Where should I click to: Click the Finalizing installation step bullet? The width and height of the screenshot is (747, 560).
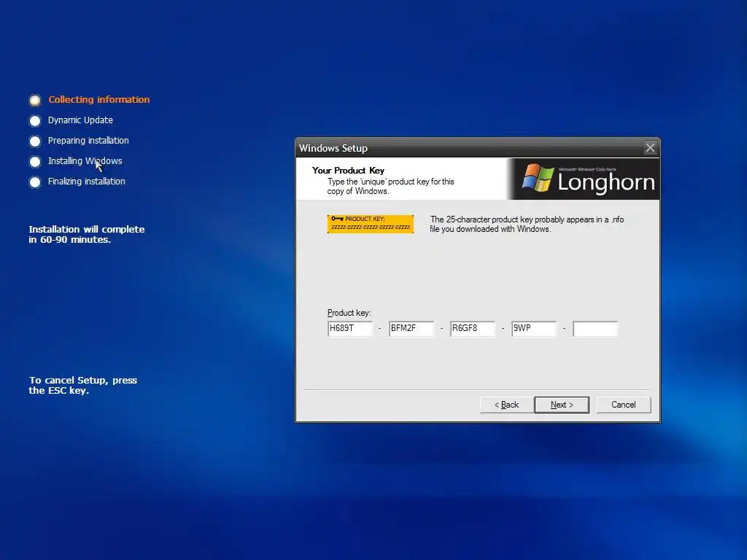click(35, 182)
